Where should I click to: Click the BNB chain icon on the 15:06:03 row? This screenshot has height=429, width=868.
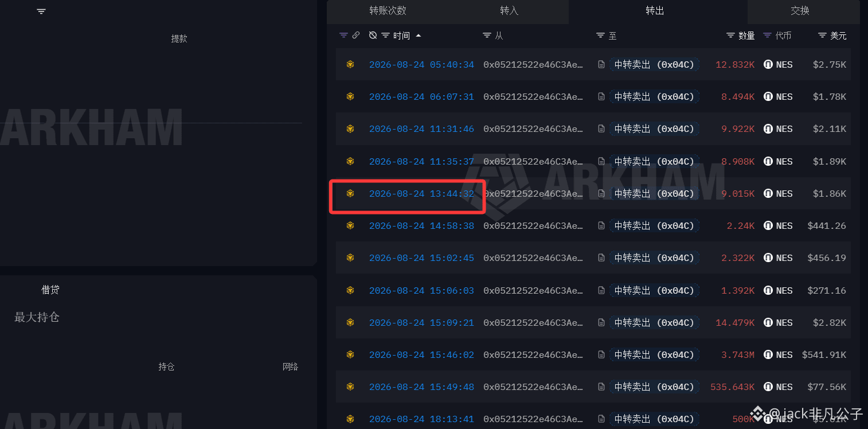click(x=350, y=291)
